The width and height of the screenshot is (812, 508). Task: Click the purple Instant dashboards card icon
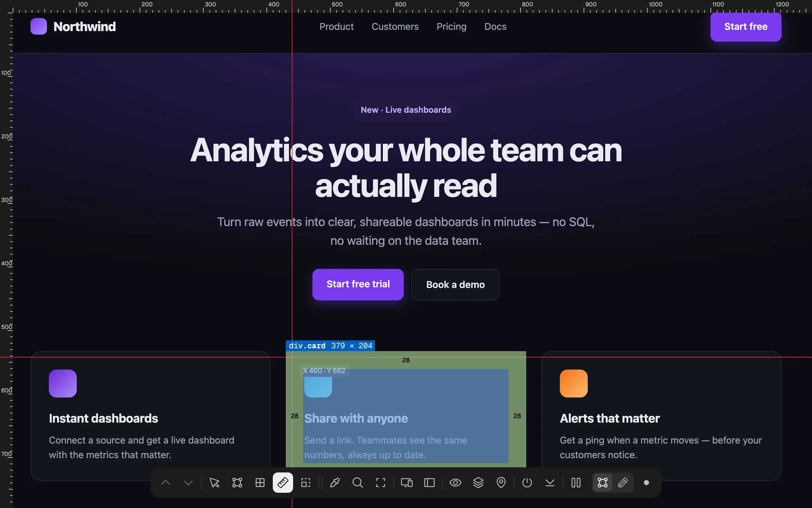point(63,383)
